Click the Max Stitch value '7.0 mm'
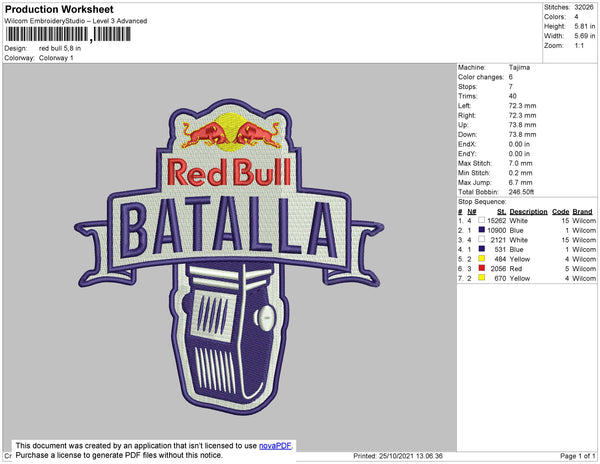Screen dimensions: 600x464 520,163
